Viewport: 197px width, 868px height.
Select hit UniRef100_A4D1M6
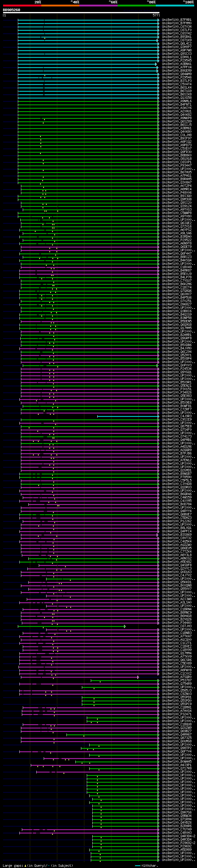pyautogui.click(x=177, y=446)
